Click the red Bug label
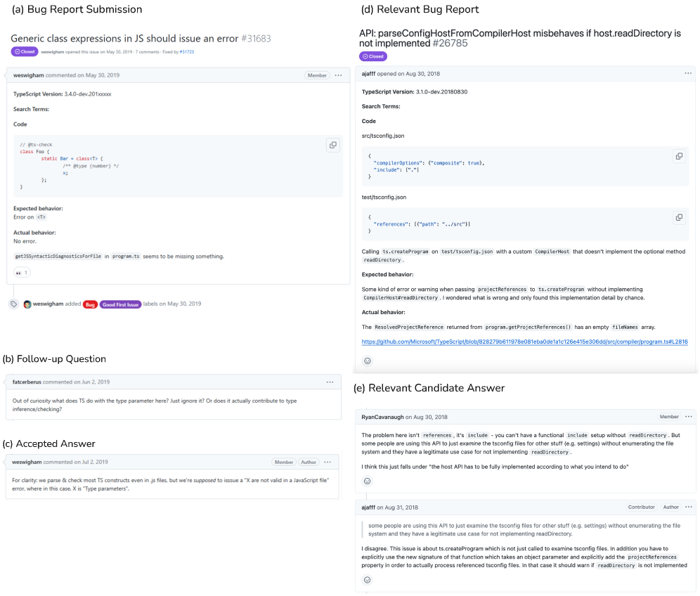Screen dimensions: 700x596 point(90,304)
